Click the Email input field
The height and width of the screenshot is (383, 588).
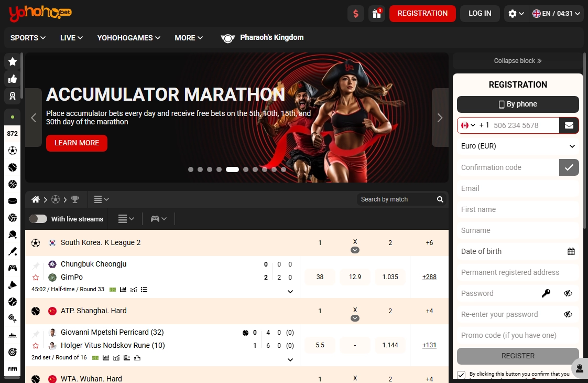click(x=518, y=188)
